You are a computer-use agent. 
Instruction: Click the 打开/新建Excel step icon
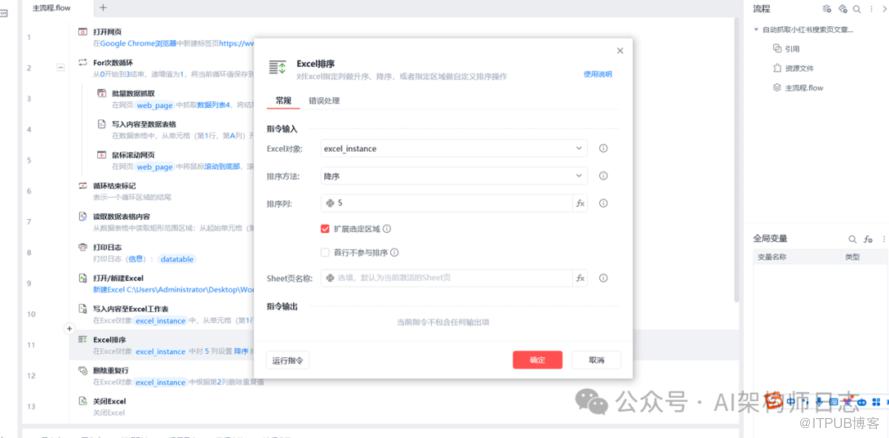point(83,278)
